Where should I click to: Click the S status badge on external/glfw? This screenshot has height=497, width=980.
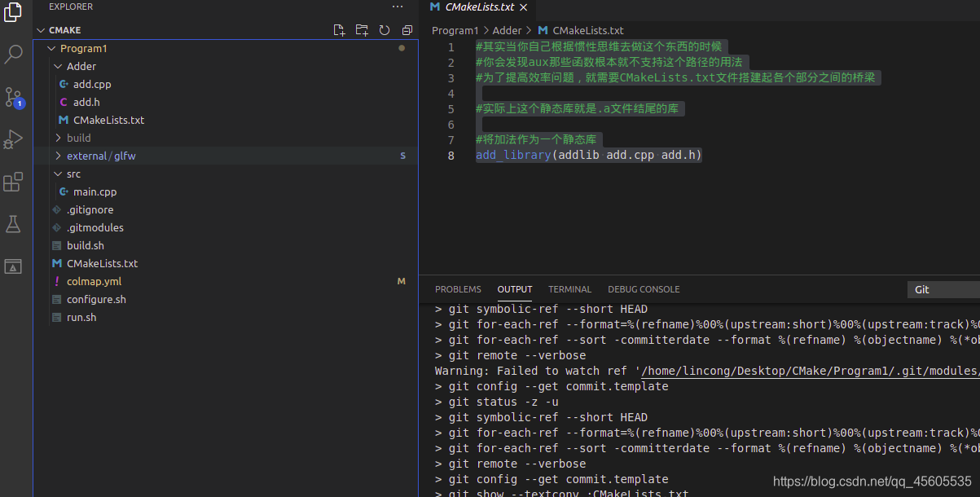click(402, 156)
